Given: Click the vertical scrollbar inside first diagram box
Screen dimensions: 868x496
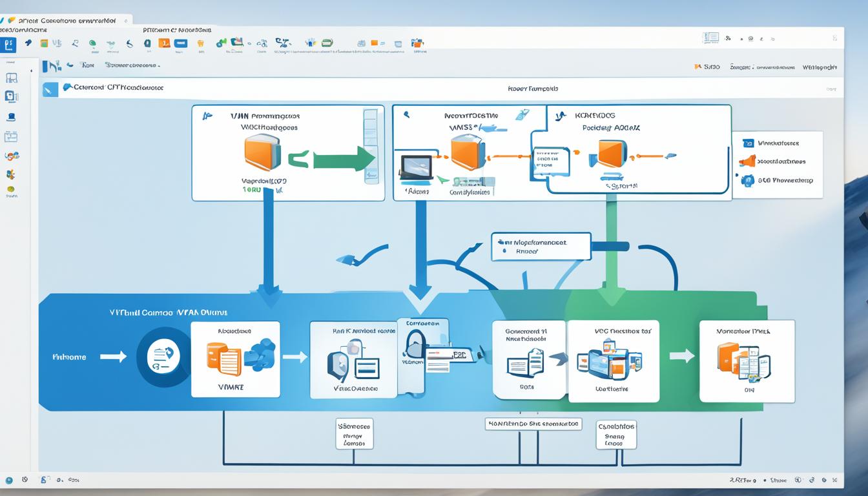Looking at the screenshot, I should pyautogui.click(x=371, y=147).
